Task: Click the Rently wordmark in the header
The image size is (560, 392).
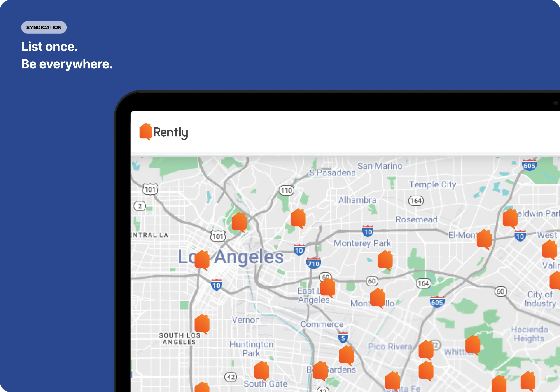Action: click(x=171, y=133)
